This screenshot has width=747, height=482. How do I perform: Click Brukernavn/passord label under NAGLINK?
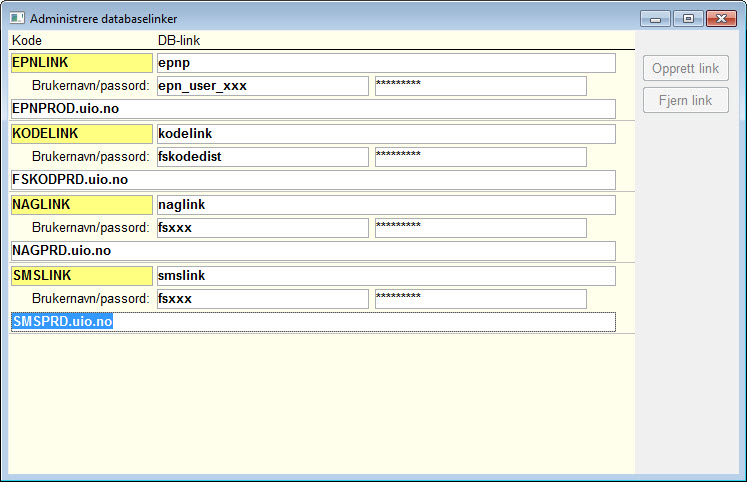coord(91,228)
